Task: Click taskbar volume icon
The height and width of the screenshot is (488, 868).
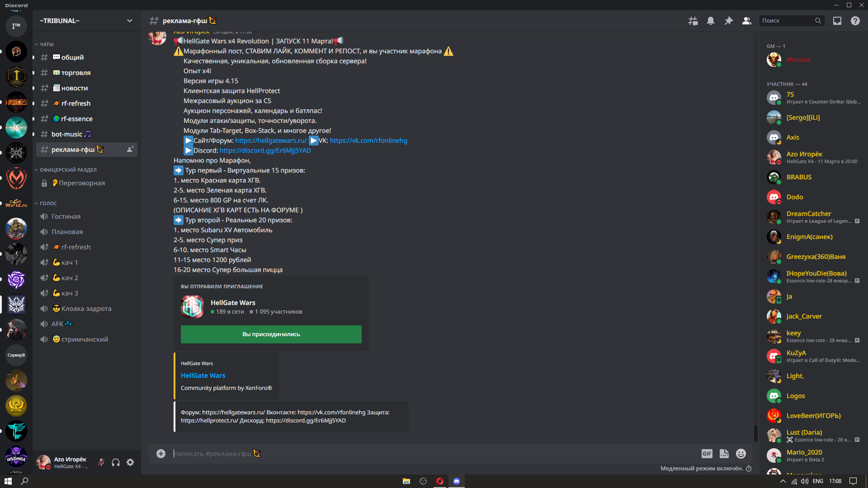Action: coord(805,481)
